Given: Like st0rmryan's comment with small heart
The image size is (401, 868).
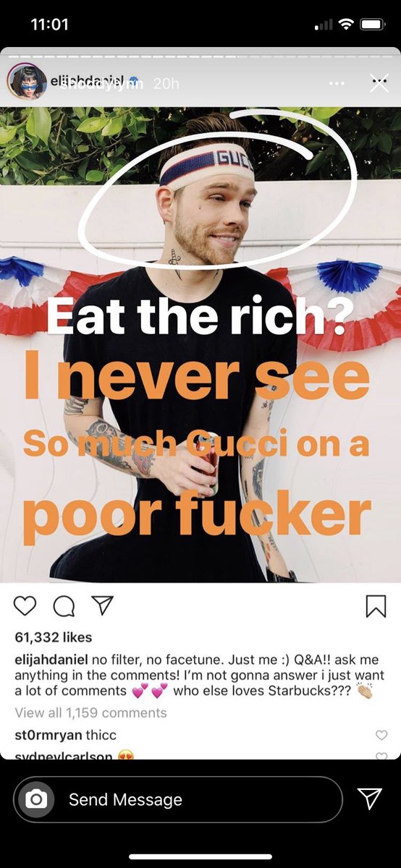Looking at the screenshot, I should [381, 735].
